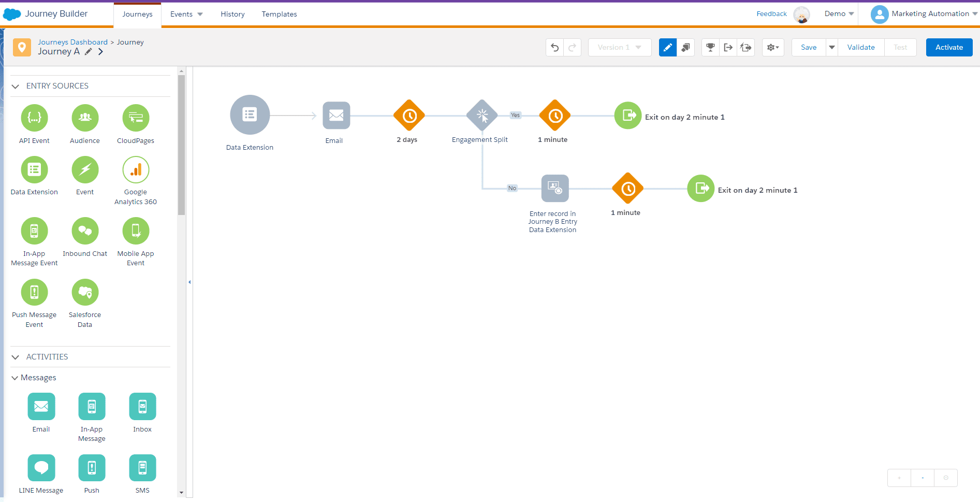Open the settings gear dropdown
Image resolution: width=980 pixels, height=502 pixels.
773,48
